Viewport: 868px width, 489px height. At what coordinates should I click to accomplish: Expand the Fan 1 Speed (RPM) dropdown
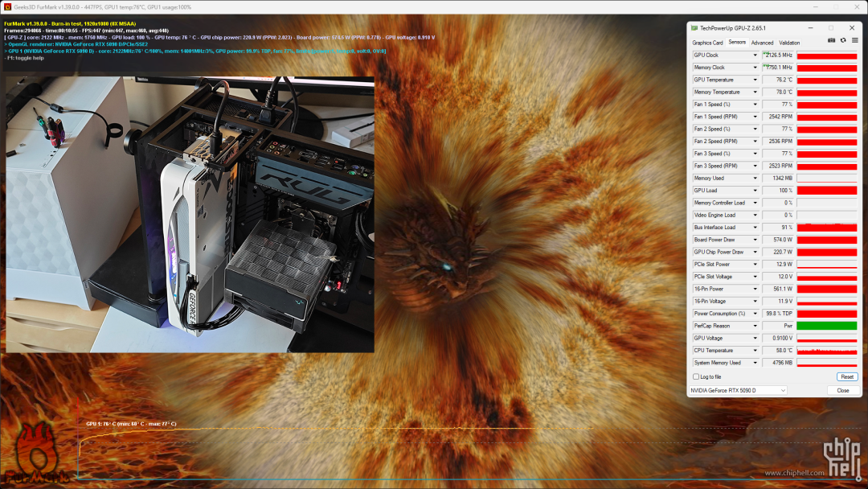tap(755, 117)
